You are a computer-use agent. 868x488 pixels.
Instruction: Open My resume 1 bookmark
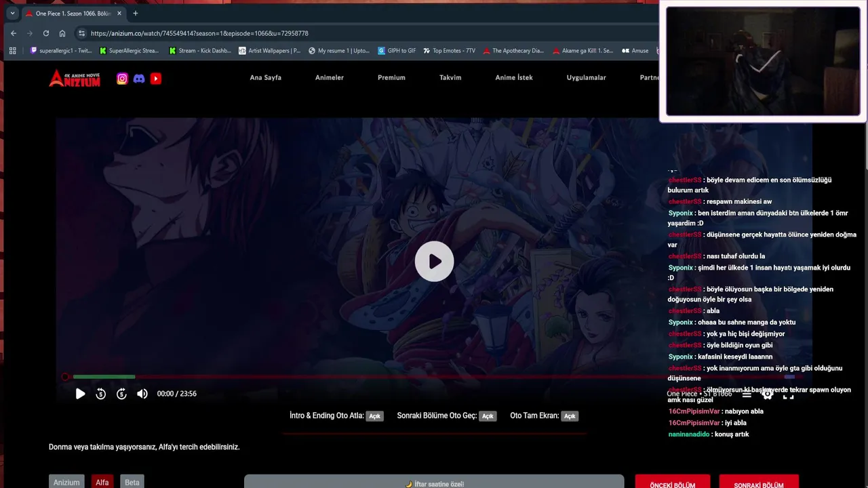(x=339, y=51)
